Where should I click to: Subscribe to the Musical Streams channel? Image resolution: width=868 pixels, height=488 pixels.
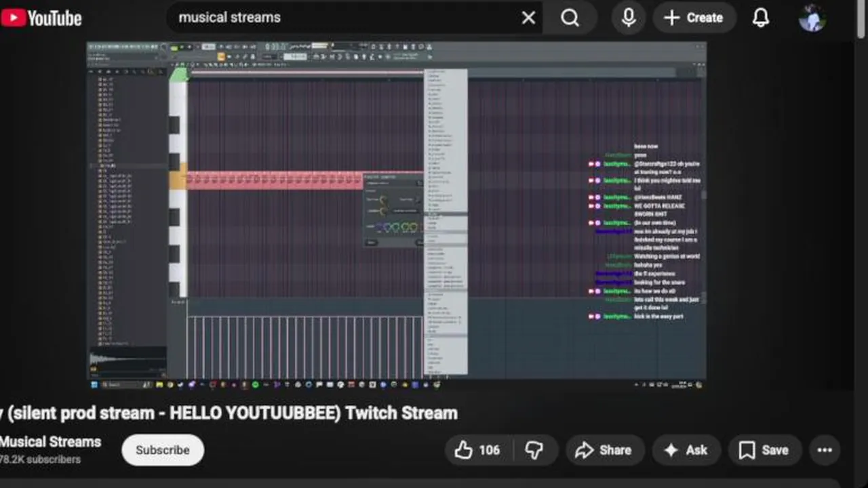[x=163, y=450]
